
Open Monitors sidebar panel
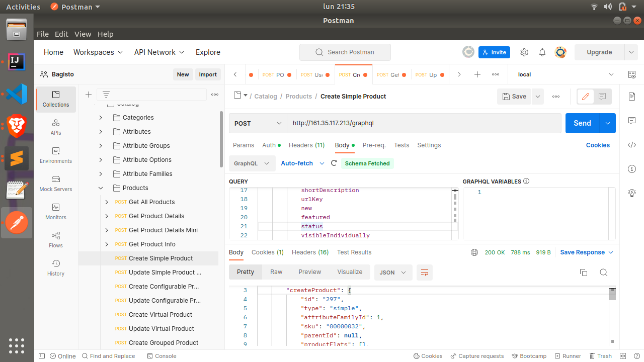[56, 212]
